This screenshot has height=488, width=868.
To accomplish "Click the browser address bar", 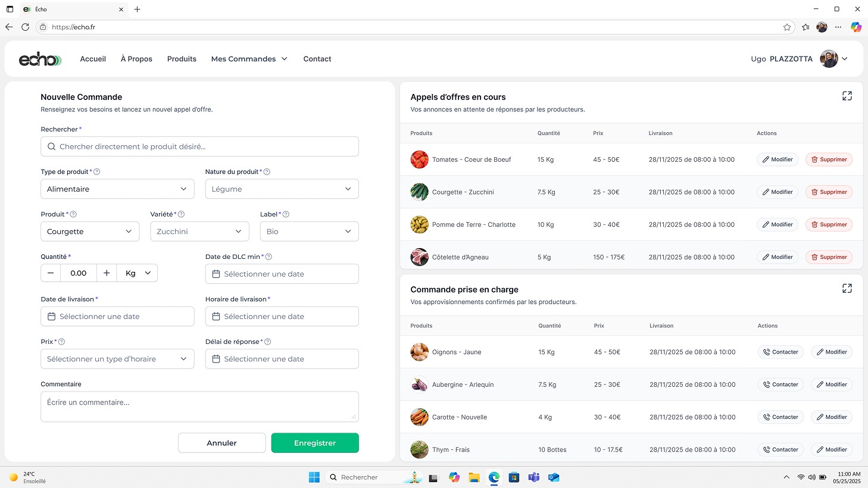I will 416,27.
